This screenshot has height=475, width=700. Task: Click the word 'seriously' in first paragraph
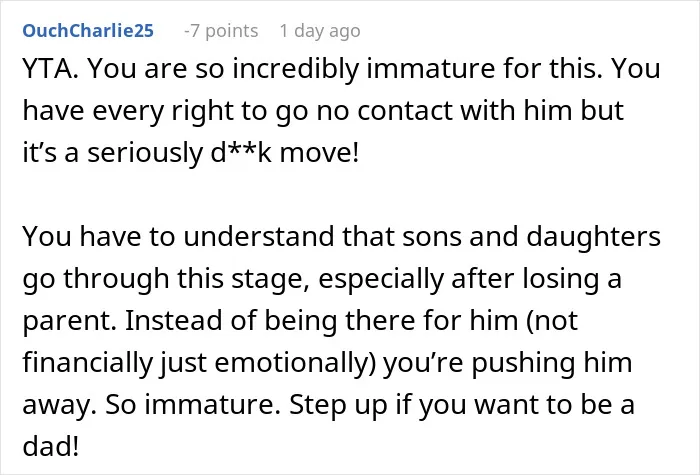tap(145, 152)
